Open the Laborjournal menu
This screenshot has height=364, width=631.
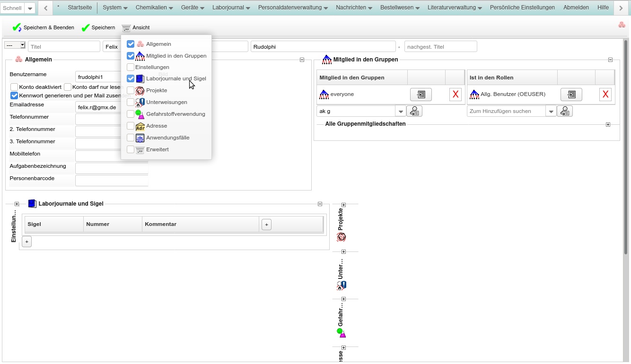click(231, 8)
